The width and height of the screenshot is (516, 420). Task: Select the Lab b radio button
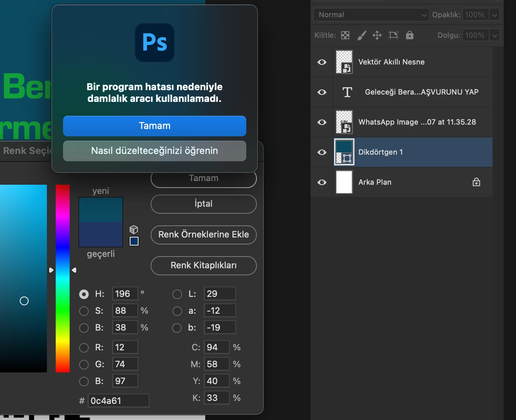(177, 328)
